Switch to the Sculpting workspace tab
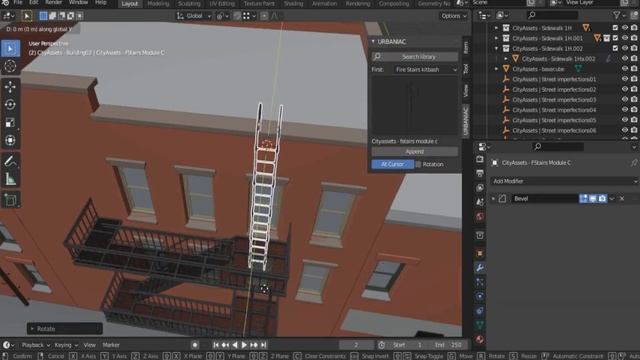 coord(189,4)
